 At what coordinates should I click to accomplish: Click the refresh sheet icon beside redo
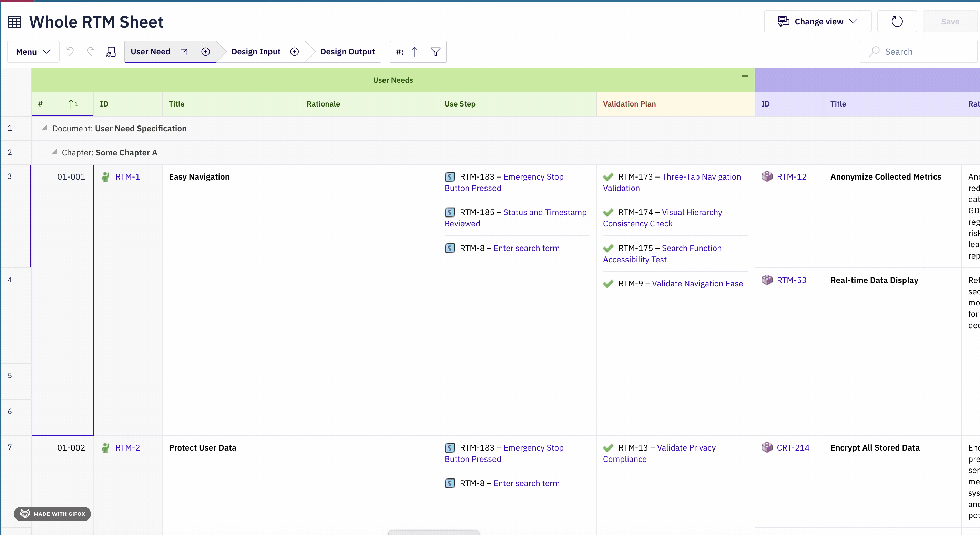[x=111, y=52]
